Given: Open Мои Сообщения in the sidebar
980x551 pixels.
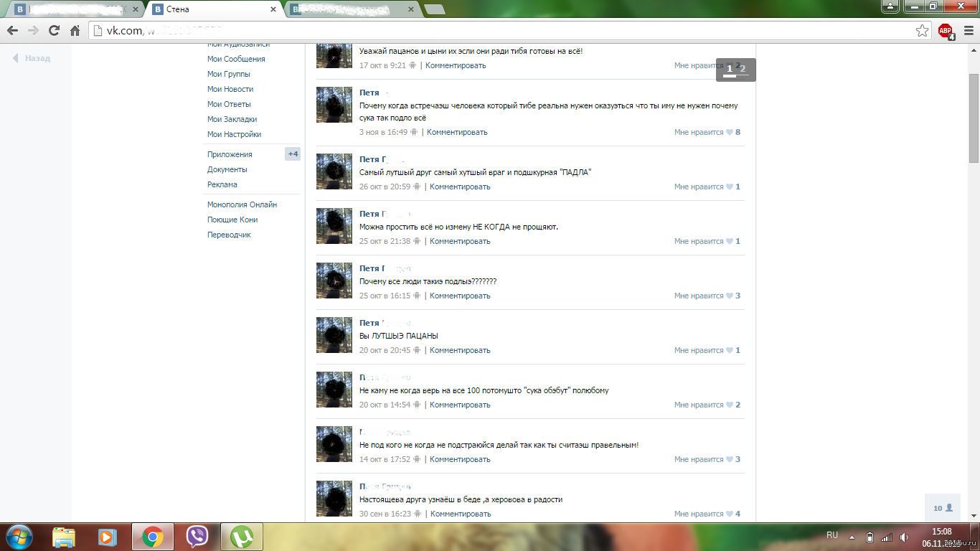Looking at the screenshot, I should (236, 59).
